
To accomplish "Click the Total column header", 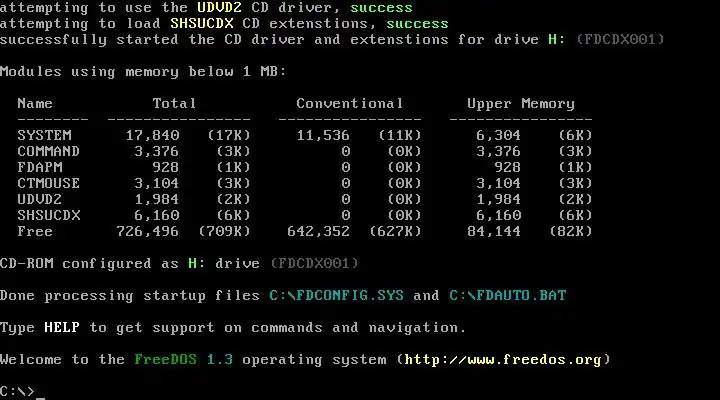I will click(x=174, y=103).
